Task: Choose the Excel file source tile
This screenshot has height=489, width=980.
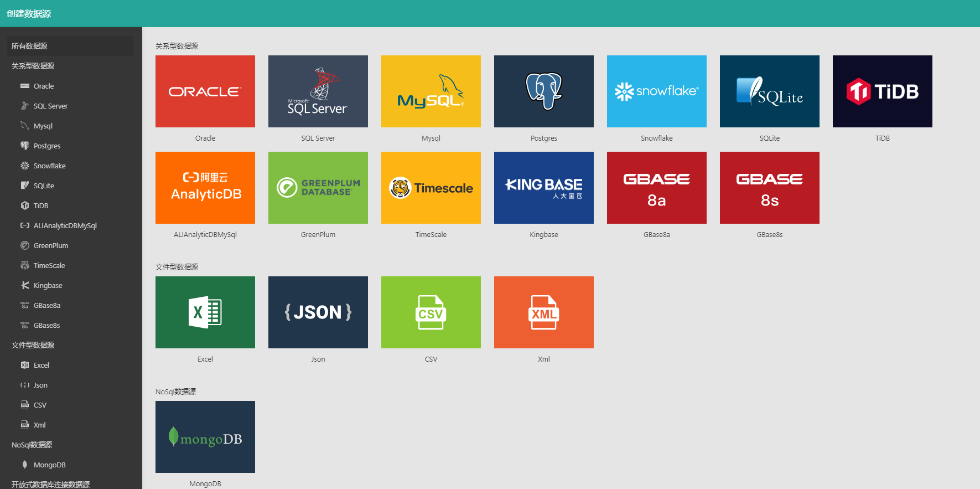Action: click(205, 312)
